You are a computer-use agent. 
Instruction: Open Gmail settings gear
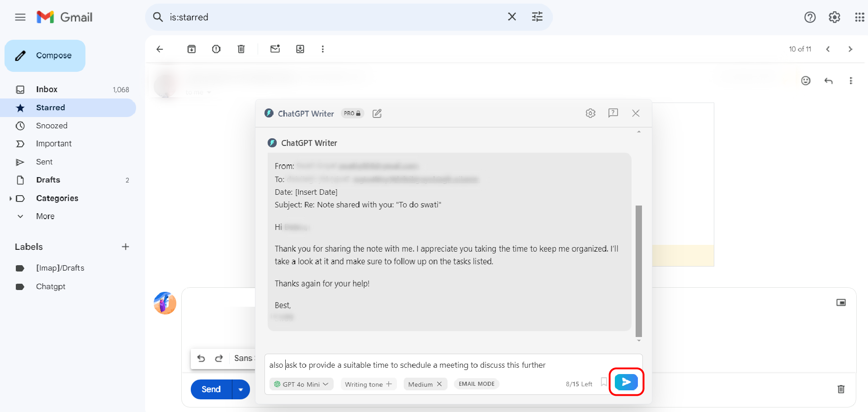834,17
